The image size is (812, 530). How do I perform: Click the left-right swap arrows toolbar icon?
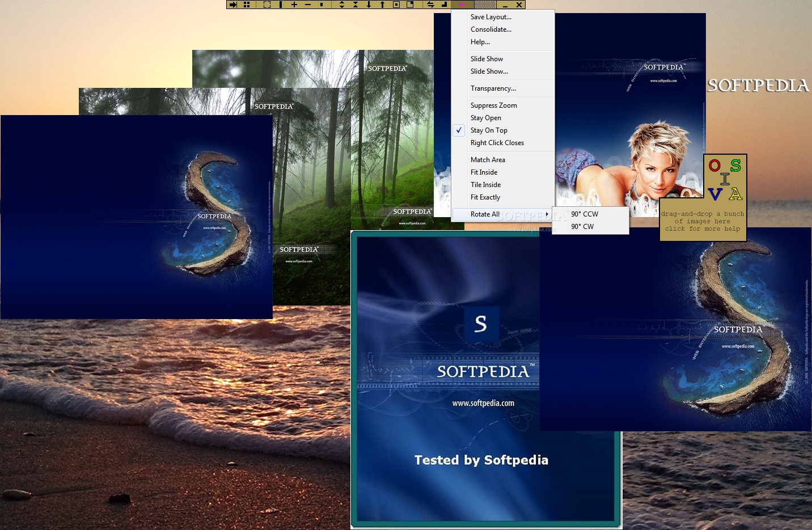point(430,5)
